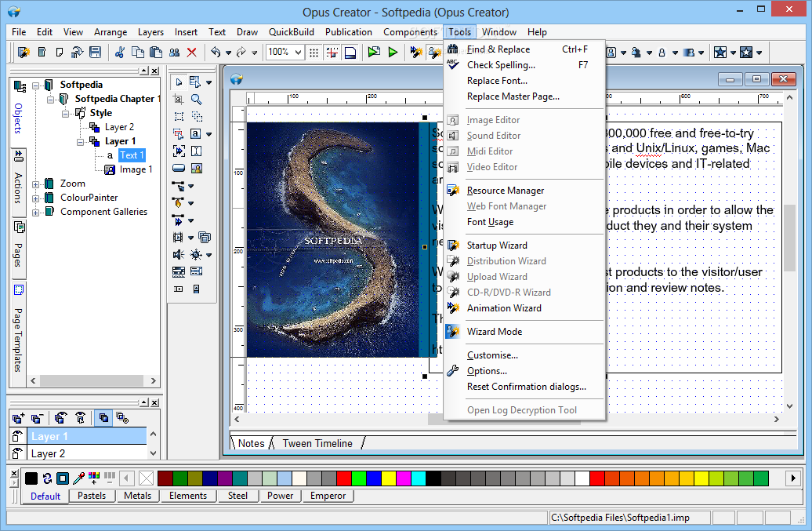Click the Add Layer plus icon
The width and height of the screenshot is (812, 531).
tap(19, 418)
